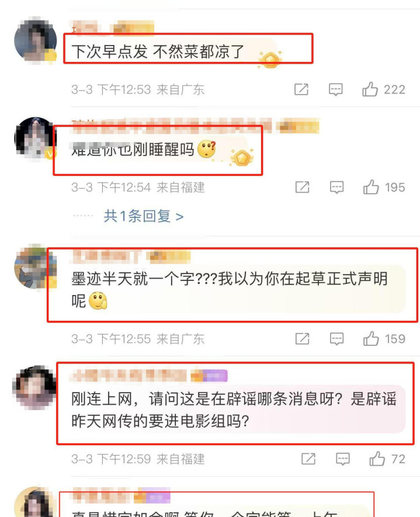Image resolution: width=420 pixels, height=517 pixels.
Task: Tap the comment 下次早点发 不然菜都凉了
Action: click(x=158, y=51)
